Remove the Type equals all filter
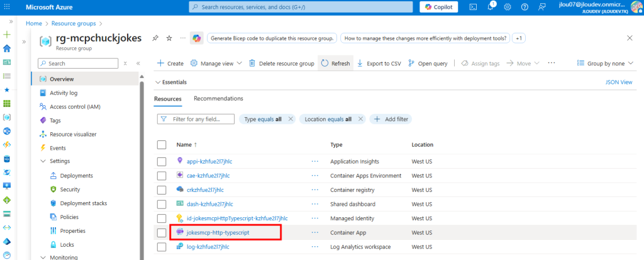Viewport: 644px width, 260px height. (x=291, y=119)
